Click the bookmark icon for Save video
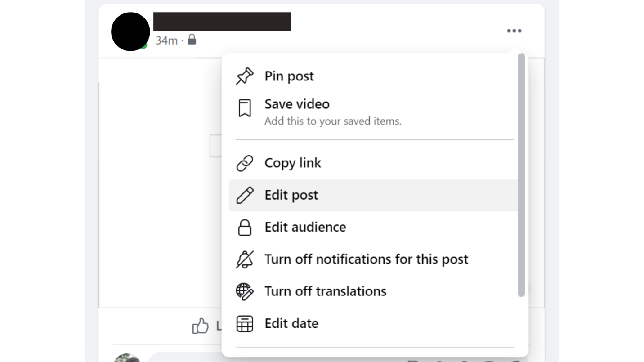 (x=245, y=109)
